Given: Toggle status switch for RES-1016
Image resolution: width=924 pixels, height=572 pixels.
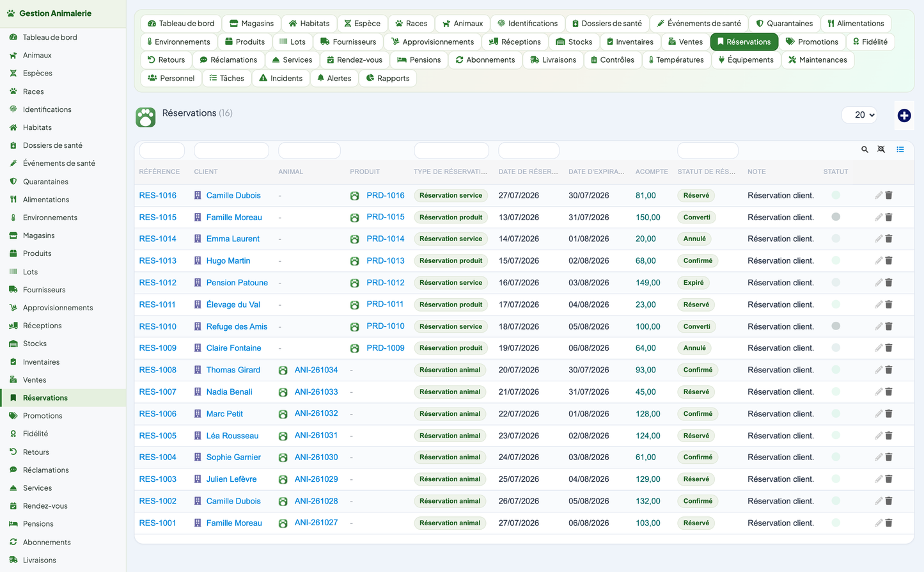Looking at the screenshot, I should pos(836,195).
